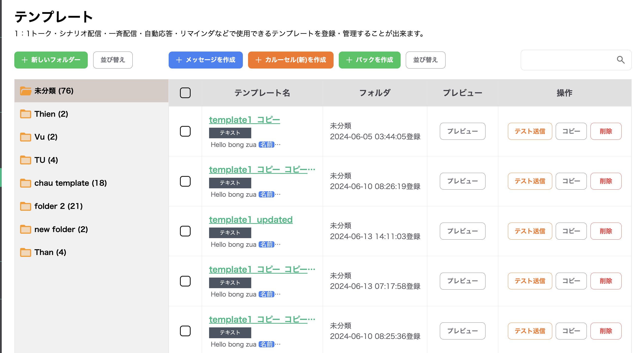Check the box for template1_updated row
The width and height of the screenshot is (644, 353).
point(185,231)
